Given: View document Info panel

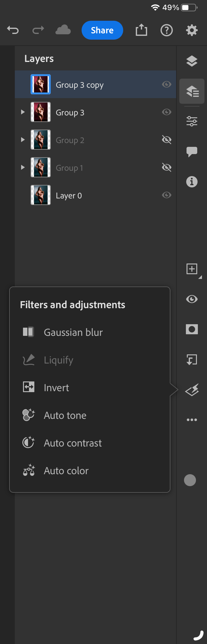Looking at the screenshot, I should tap(192, 181).
